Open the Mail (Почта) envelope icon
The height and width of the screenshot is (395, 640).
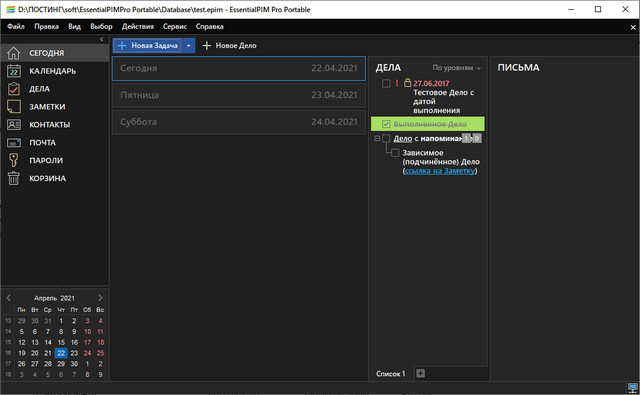pos(13,143)
